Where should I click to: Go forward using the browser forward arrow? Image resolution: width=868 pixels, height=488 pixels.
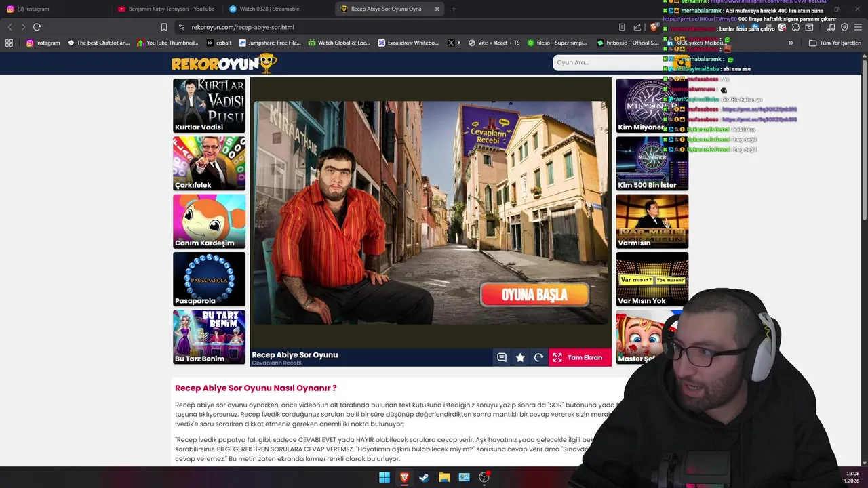coord(23,27)
